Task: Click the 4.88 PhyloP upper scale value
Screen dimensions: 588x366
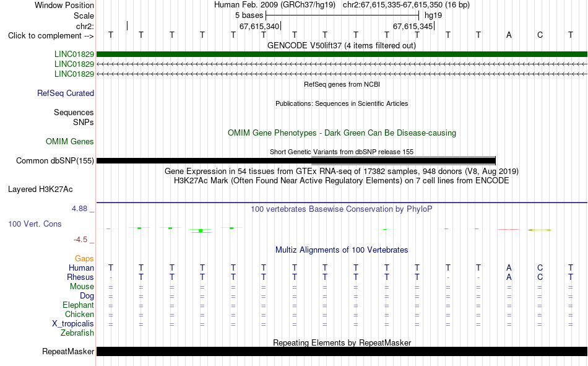Action: tap(79, 208)
